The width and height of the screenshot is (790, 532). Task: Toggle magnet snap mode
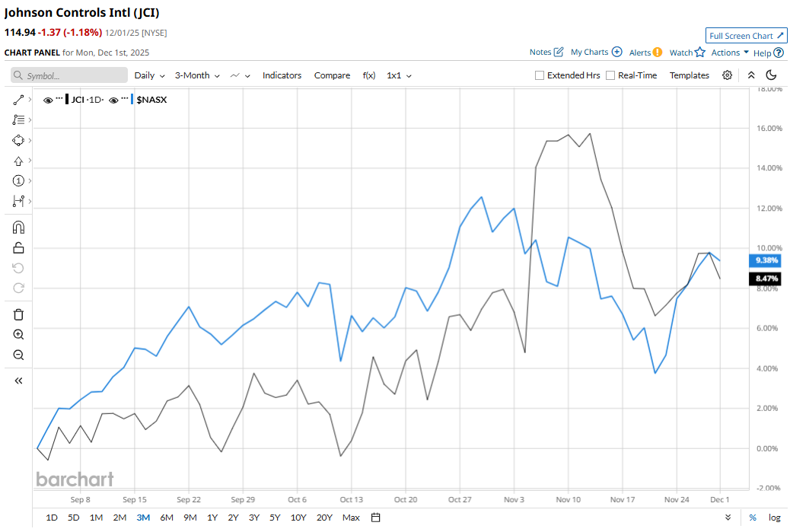[18, 228]
